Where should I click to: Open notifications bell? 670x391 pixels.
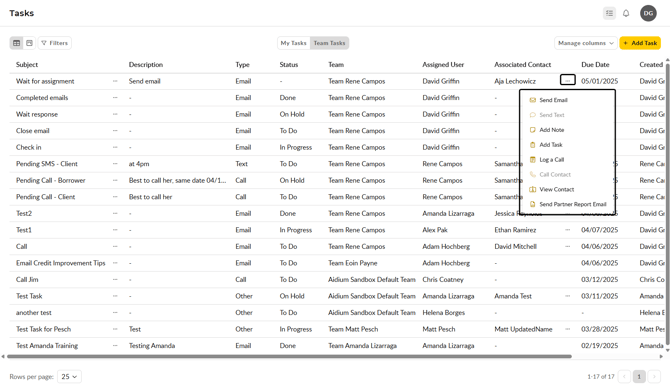point(626,13)
